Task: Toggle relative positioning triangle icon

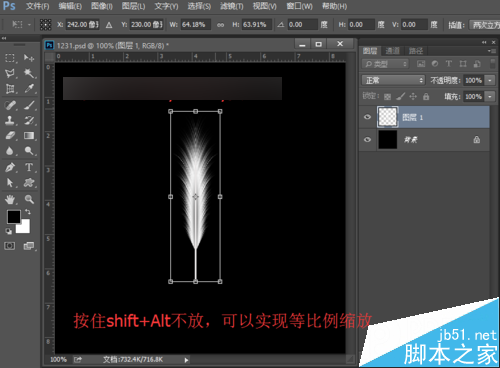Action: point(109,25)
